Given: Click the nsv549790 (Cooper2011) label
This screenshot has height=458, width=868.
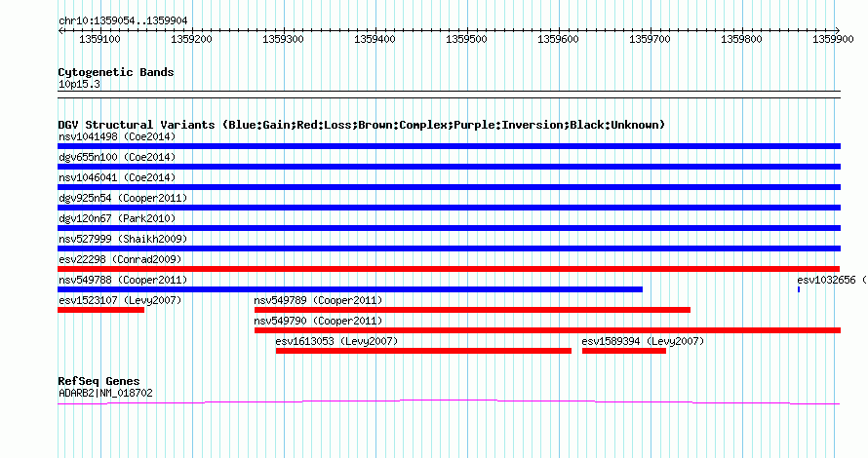Looking at the screenshot, I should 318,321.
